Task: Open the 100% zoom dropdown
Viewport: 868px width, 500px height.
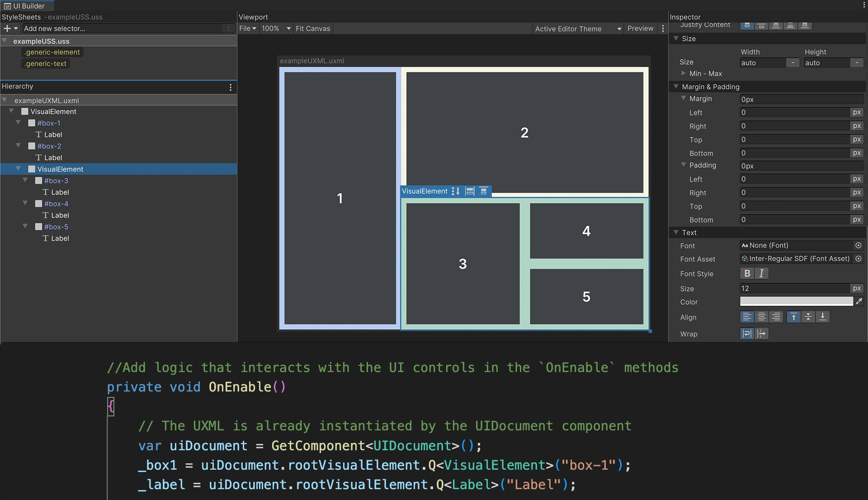Action: [x=276, y=28]
